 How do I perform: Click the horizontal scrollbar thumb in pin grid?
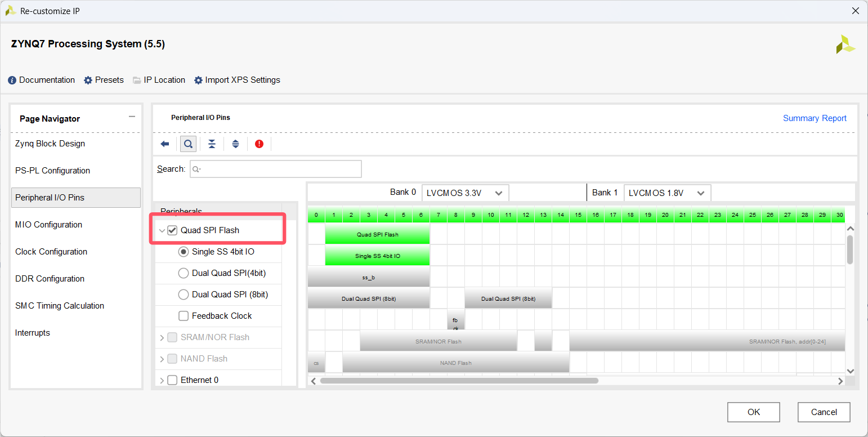(x=459, y=381)
